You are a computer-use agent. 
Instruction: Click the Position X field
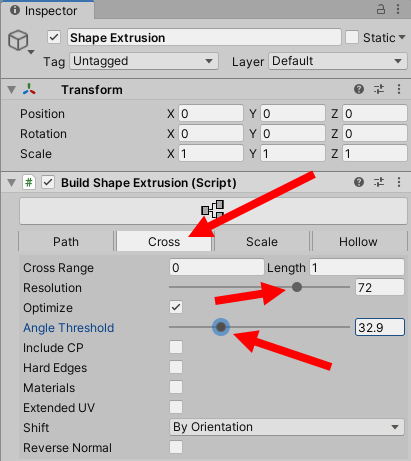(211, 113)
